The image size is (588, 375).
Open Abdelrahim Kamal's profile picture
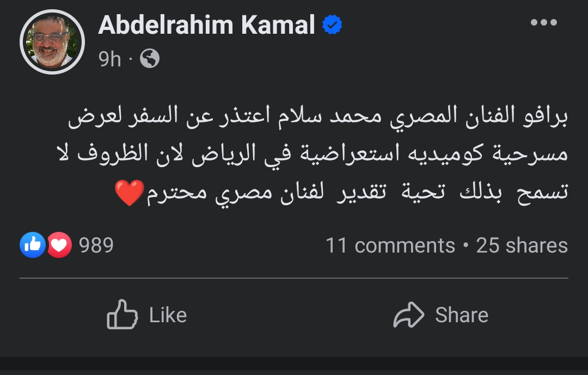pos(52,42)
